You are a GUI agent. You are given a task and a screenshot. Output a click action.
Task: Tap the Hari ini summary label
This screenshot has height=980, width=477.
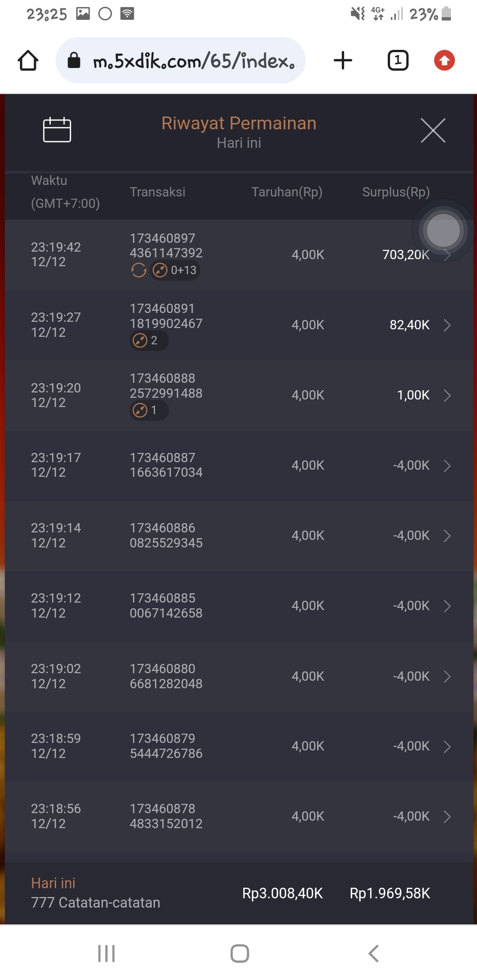pos(53,883)
